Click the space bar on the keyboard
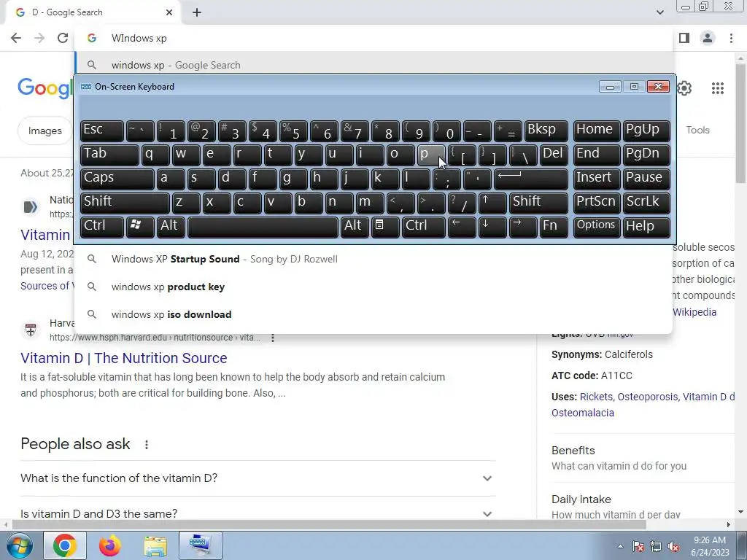747x560 pixels. (263, 226)
